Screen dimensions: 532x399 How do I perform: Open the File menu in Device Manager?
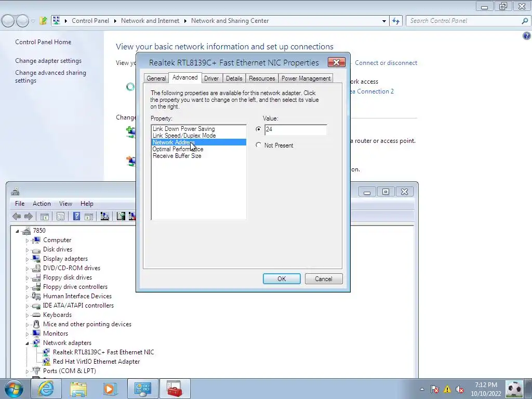[x=20, y=204]
